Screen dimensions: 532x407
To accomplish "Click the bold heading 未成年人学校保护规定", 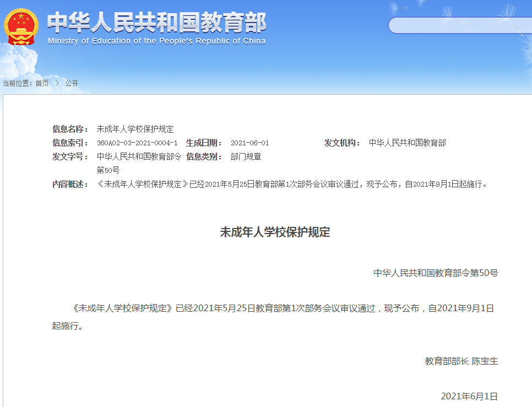I will click(x=275, y=232).
